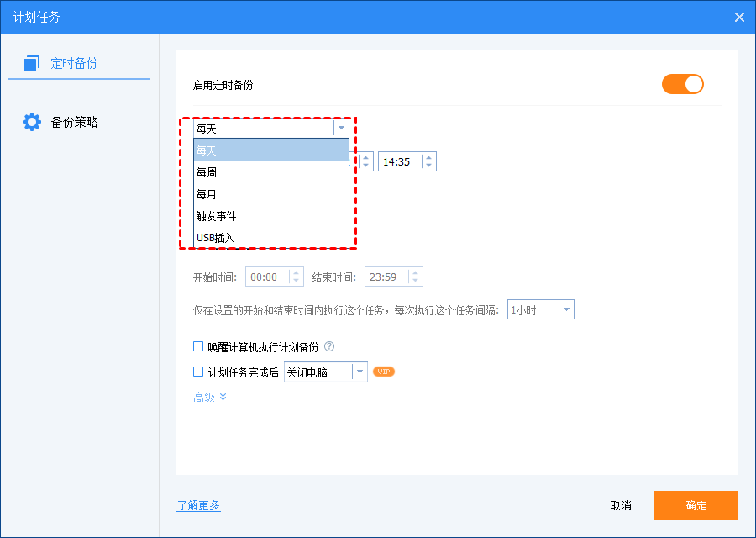Click the orange VIP badge
756x538 pixels.
pos(384,372)
